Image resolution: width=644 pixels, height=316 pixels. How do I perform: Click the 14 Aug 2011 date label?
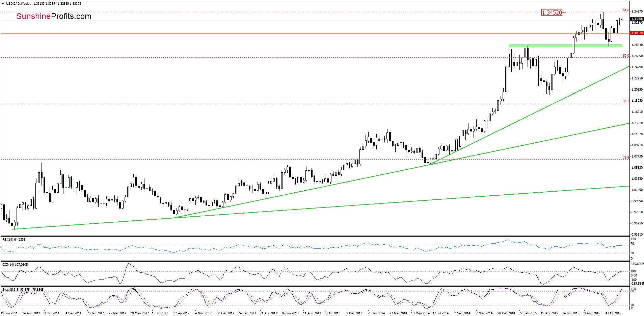31,313
